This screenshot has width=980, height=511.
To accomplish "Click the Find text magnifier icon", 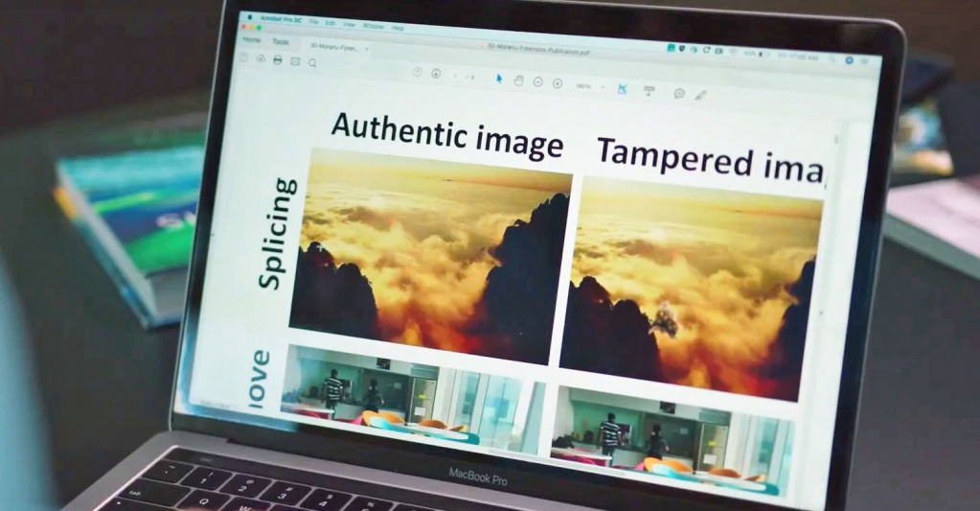I will (312, 62).
